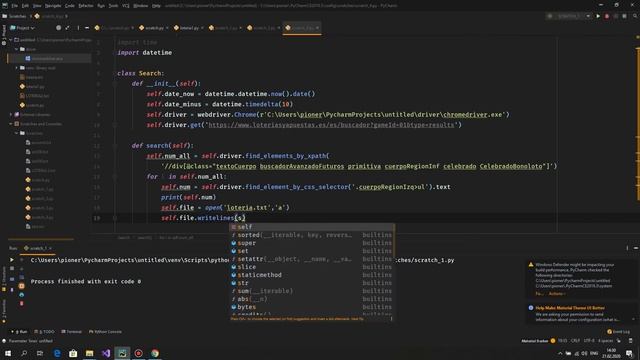Viewport: 640px width, 360px height.
Task: Open Google Chrome from taskbar
Action: [155, 353]
